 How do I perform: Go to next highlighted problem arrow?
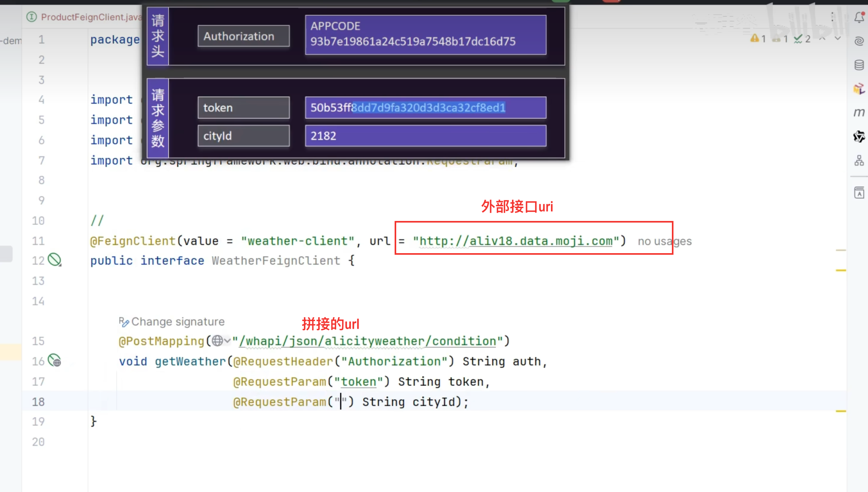coord(838,39)
